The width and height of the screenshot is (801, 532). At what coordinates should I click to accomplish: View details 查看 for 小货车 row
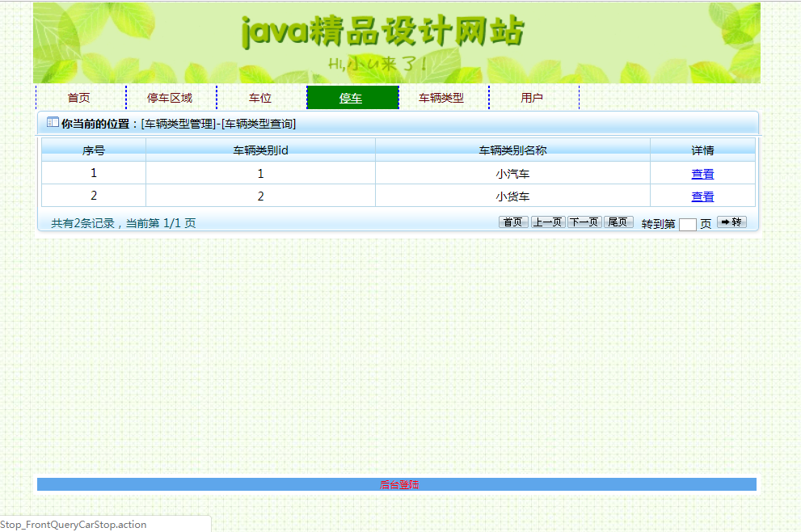tap(702, 196)
